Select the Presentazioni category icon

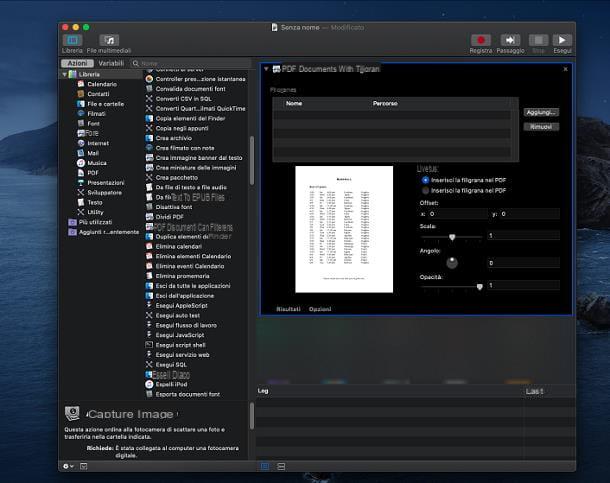pos(81,182)
